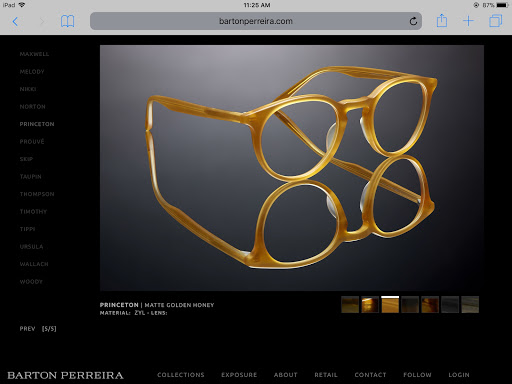Screen dimensions: 512x384
Task: Open the Login link
Action: coord(459,375)
